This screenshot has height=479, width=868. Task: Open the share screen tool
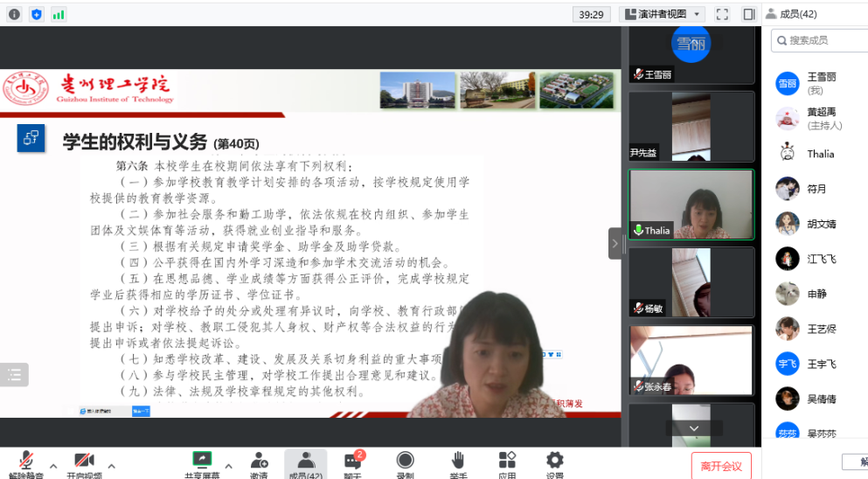202,461
